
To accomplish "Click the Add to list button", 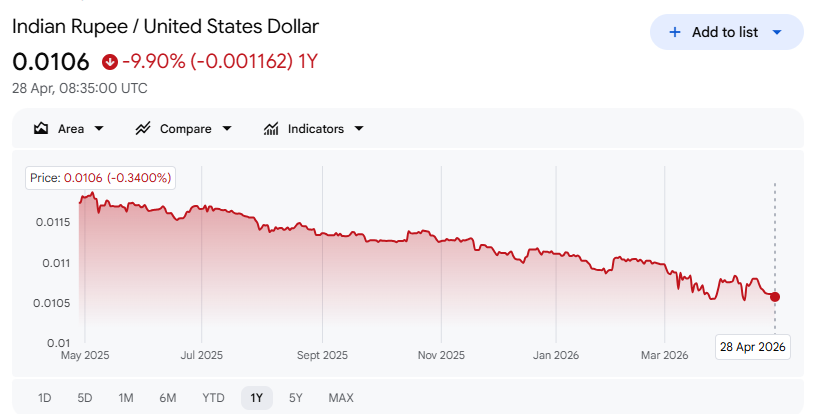I will (x=727, y=32).
